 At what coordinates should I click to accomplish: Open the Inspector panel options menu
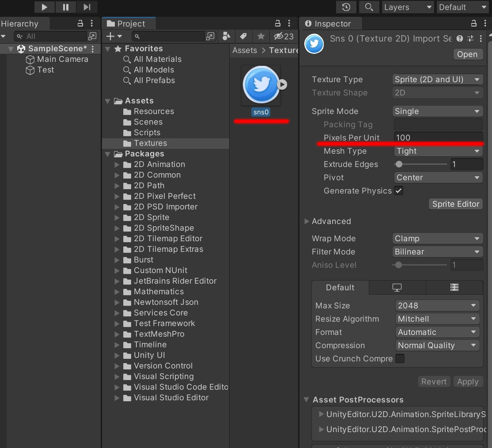pyautogui.click(x=485, y=23)
